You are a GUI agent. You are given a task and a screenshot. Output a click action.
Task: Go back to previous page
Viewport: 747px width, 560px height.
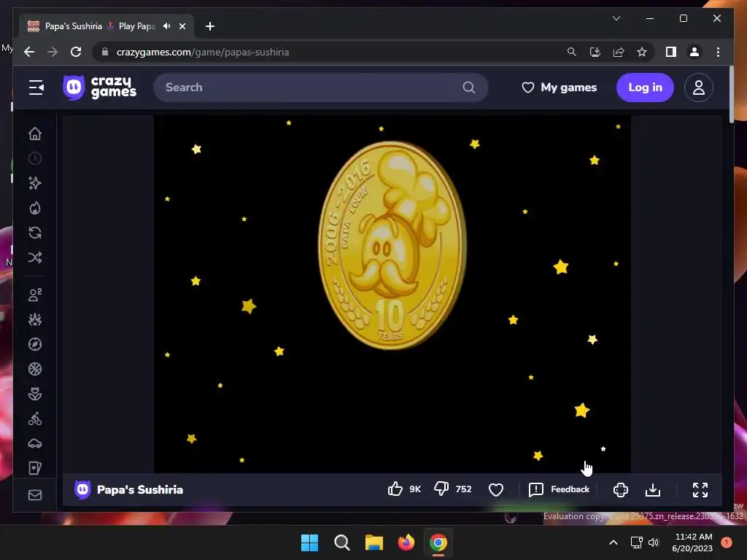[29, 52]
